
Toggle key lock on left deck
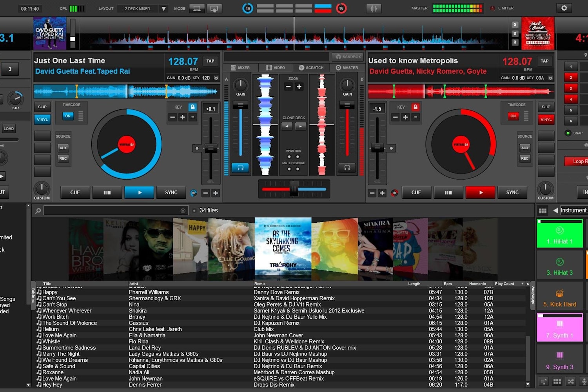click(192, 107)
